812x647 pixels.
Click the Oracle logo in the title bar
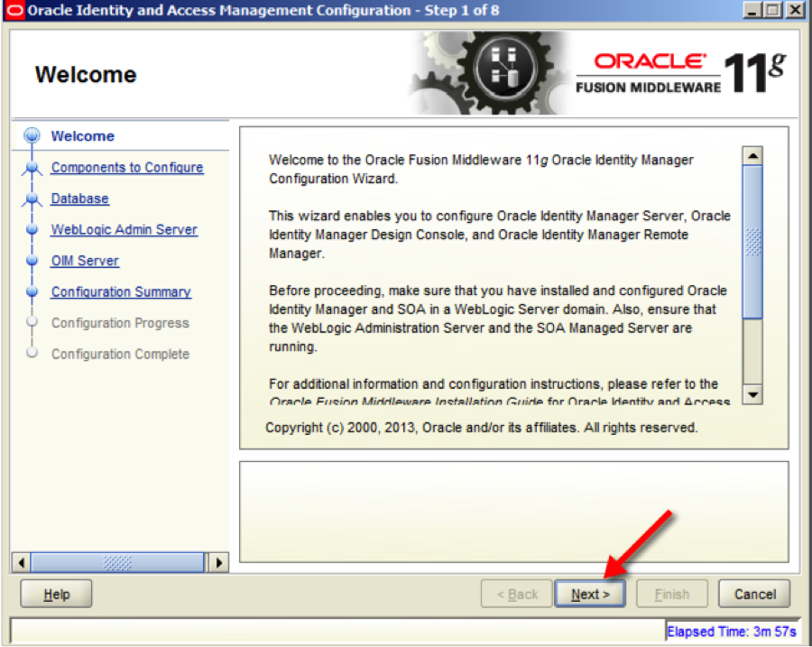click(15, 9)
